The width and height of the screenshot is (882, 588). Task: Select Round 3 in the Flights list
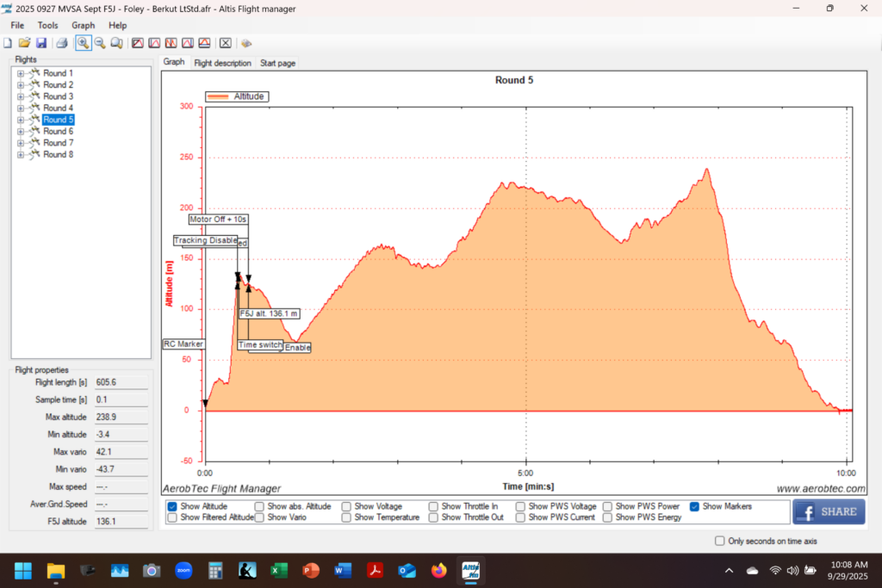(x=58, y=96)
